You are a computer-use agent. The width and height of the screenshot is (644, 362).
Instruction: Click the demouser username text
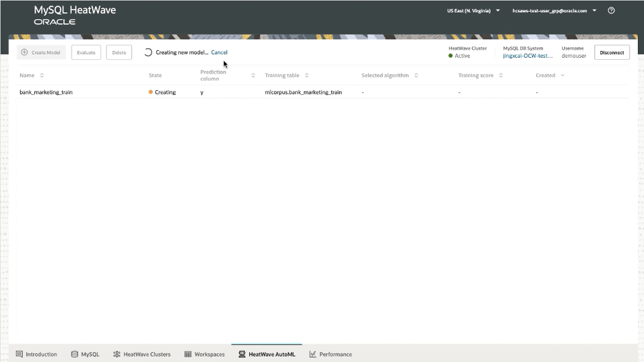click(x=574, y=56)
